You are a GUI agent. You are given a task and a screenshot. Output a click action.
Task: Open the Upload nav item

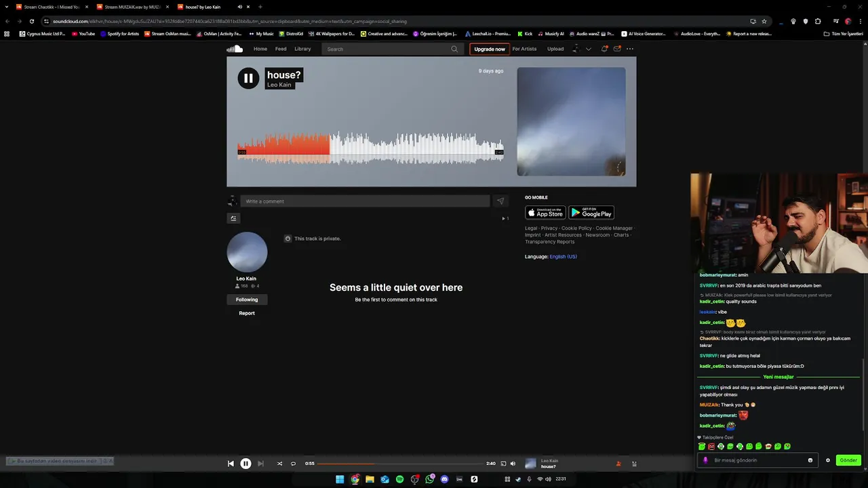click(x=555, y=49)
